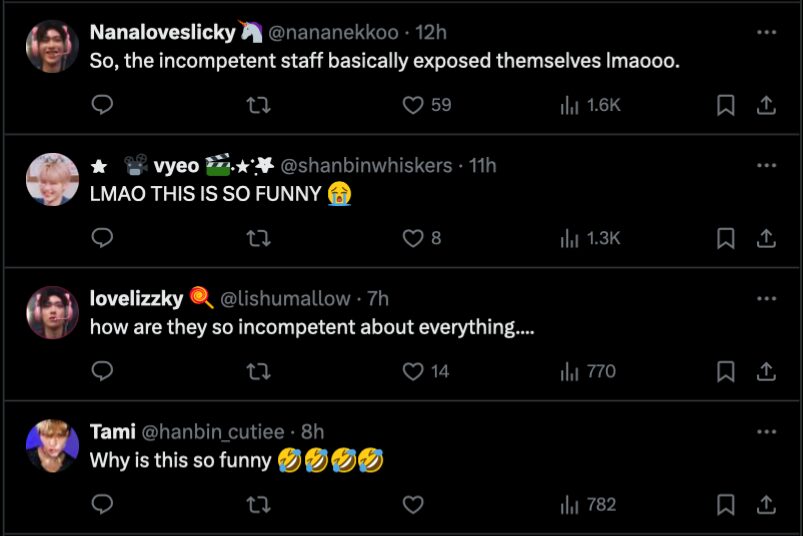Share Nanaloveslicky's tweet
Viewport: 803px width, 536px height.
766,105
